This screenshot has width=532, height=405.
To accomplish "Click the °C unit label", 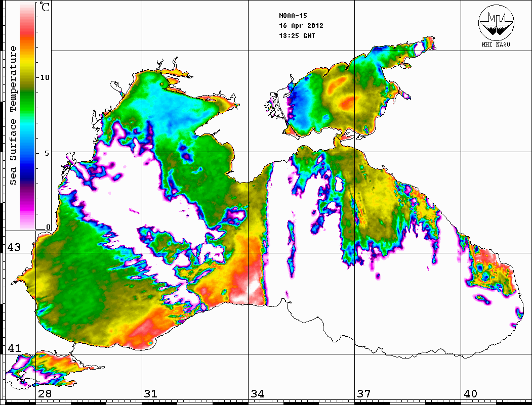I will pyautogui.click(x=44, y=7).
